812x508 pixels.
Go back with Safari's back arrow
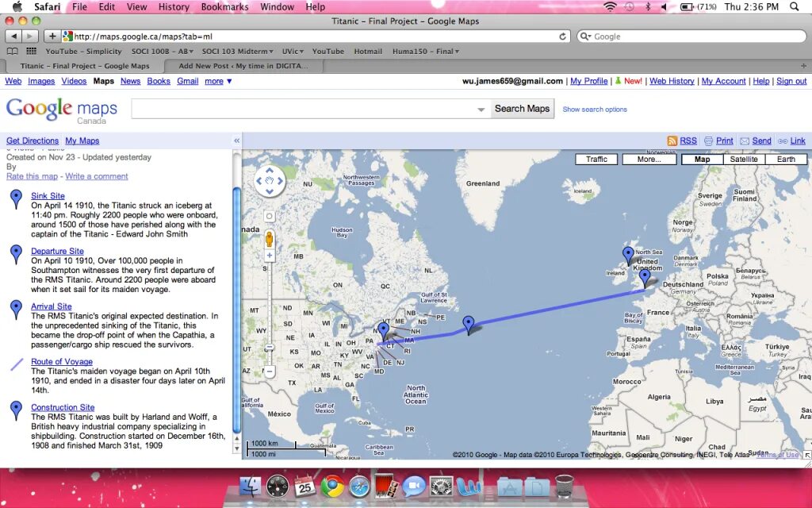(x=13, y=37)
